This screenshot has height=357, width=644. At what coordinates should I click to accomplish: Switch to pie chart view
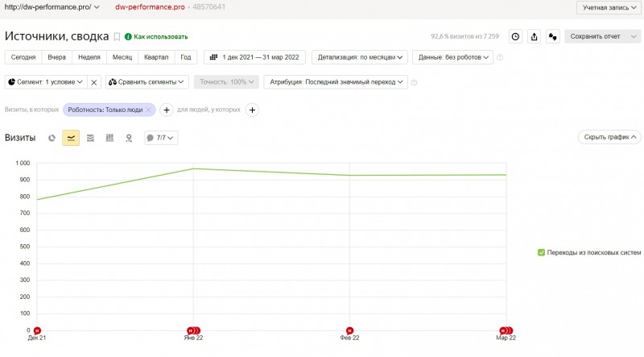coord(52,138)
